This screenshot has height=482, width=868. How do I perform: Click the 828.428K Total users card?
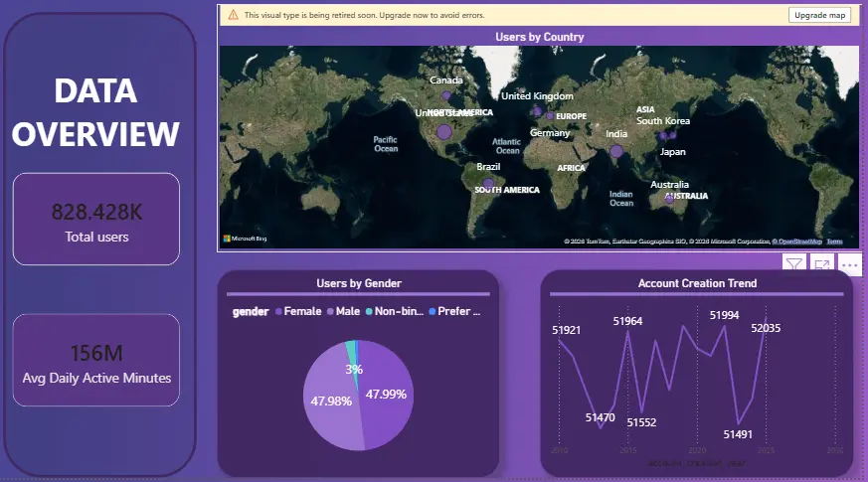tap(96, 220)
